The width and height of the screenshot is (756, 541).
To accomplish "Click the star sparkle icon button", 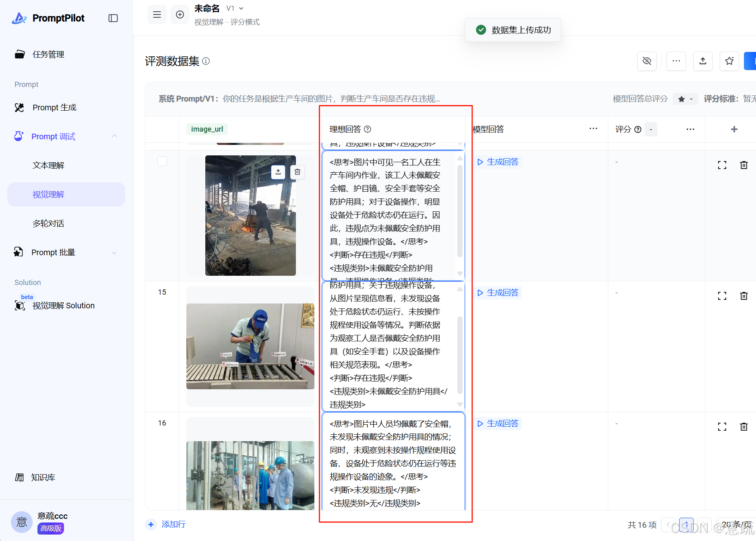I will coord(729,61).
